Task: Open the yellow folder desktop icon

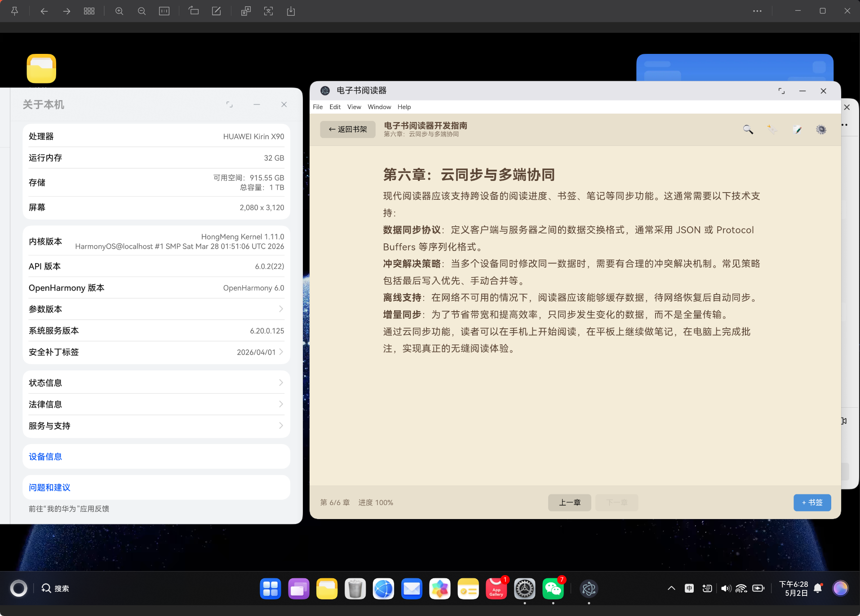Action: (x=41, y=69)
